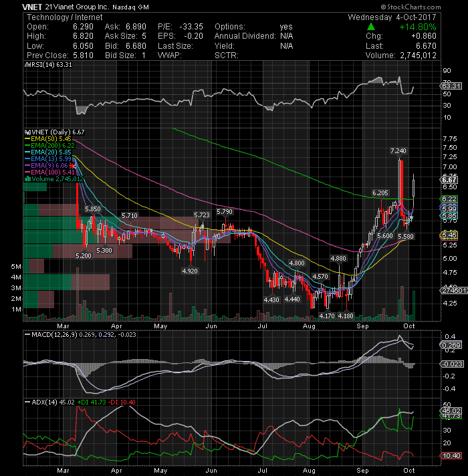Image resolution: width=468 pixels, height=476 pixels.
Task: Click the volume bars icon in legend
Action: click(27, 178)
